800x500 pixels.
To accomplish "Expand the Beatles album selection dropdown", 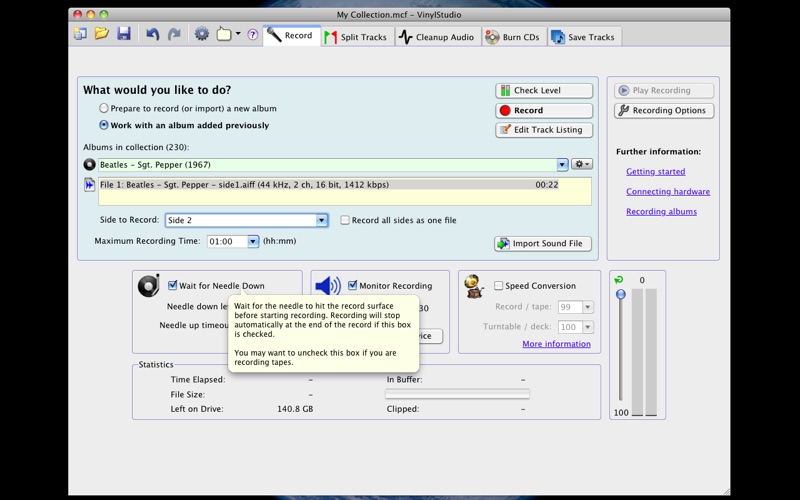I will pyautogui.click(x=562, y=165).
